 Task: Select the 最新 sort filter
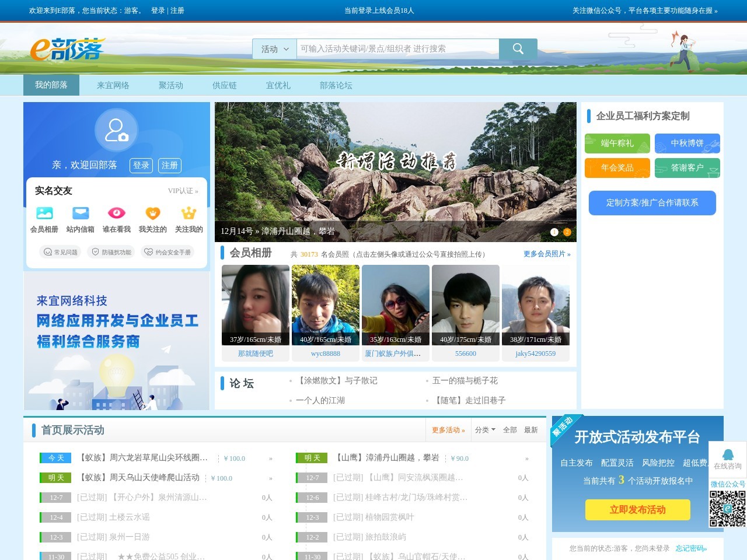(530, 430)
